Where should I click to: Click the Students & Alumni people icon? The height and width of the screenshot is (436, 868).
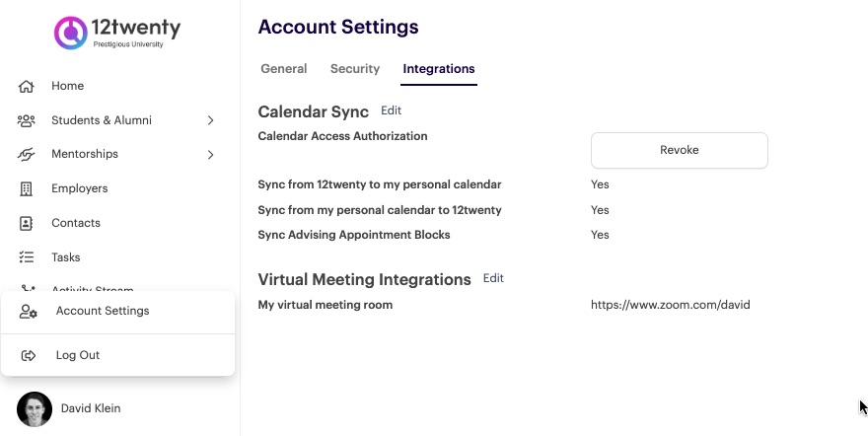click(x=27, y=120)
